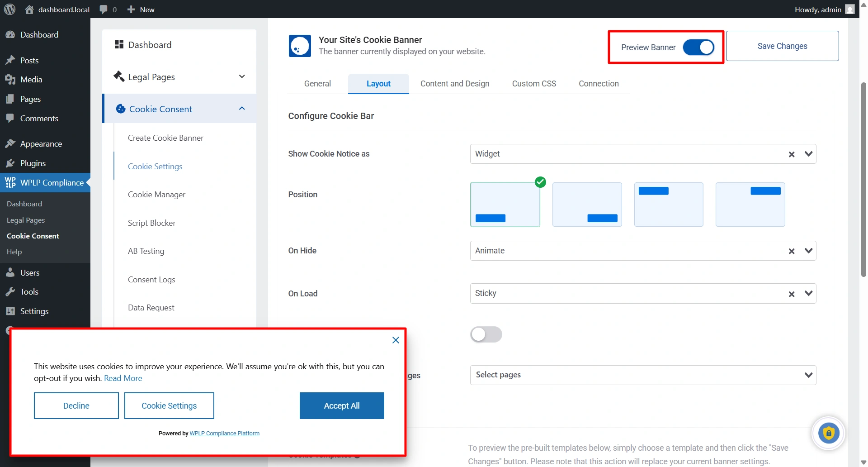
Task: Open the comments bubble icon in admin bar
Action: pyautogui.click(x=104, y=10)
